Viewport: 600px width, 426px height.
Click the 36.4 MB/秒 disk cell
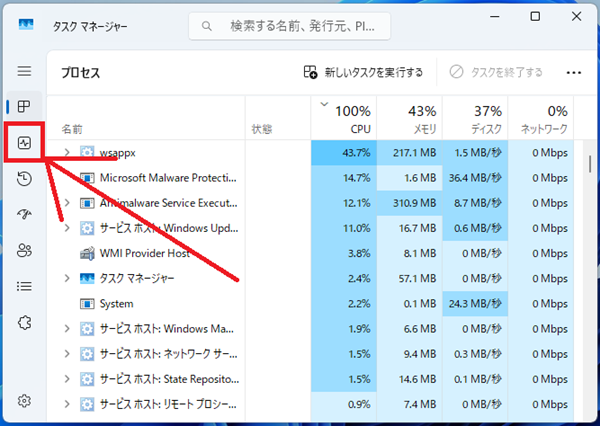coord(475,178)
